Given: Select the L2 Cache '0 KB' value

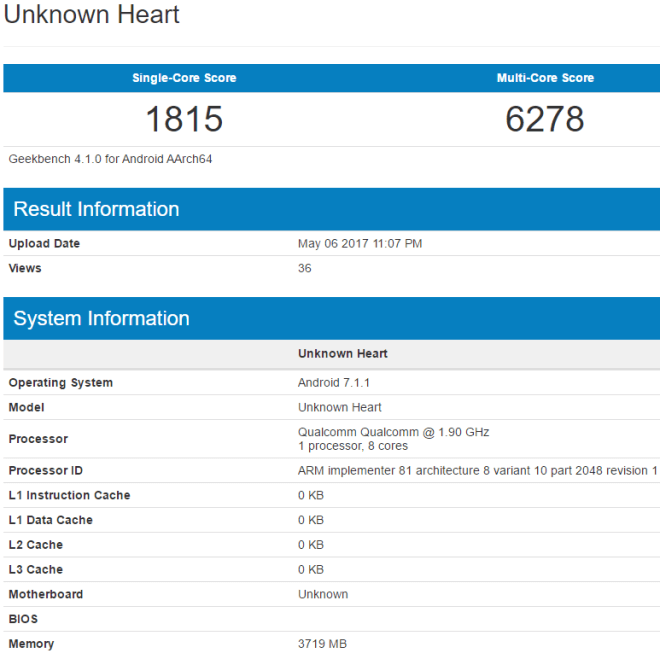Looking at the screenshot, I should 311,545.
